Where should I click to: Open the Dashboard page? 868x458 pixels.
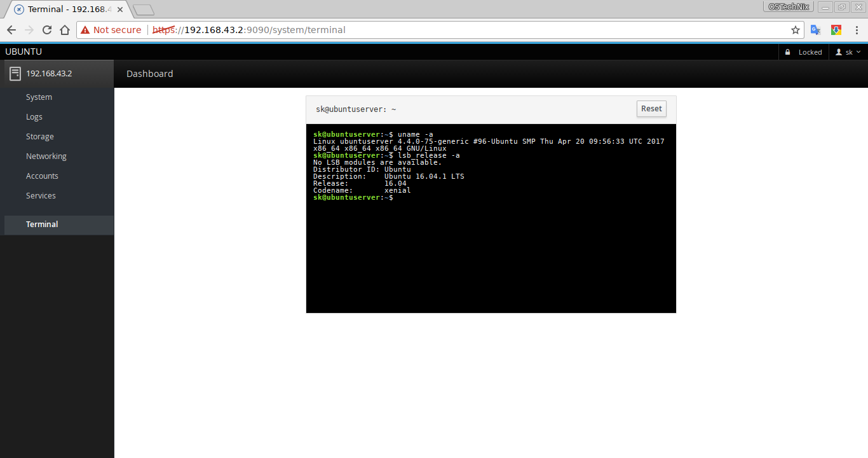pos(149,74)
